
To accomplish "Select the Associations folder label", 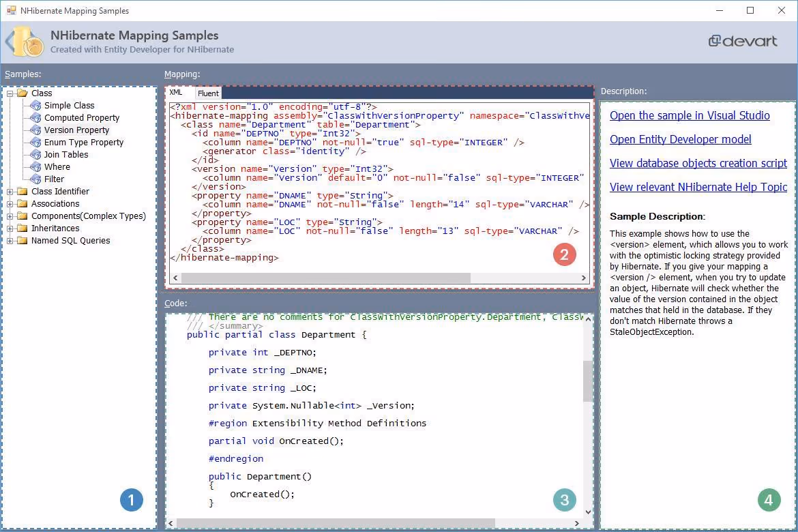I will (55, 204).
